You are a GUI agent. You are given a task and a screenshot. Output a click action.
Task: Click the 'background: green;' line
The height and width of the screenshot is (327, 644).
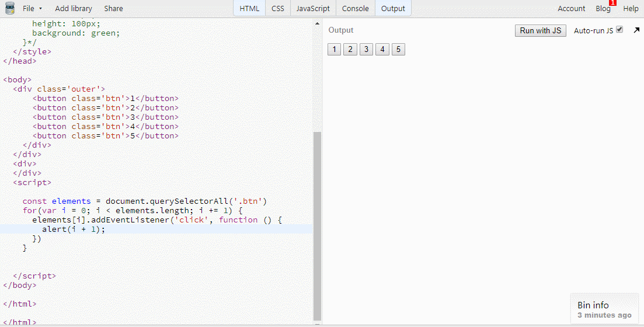click(x=76, y=33)
